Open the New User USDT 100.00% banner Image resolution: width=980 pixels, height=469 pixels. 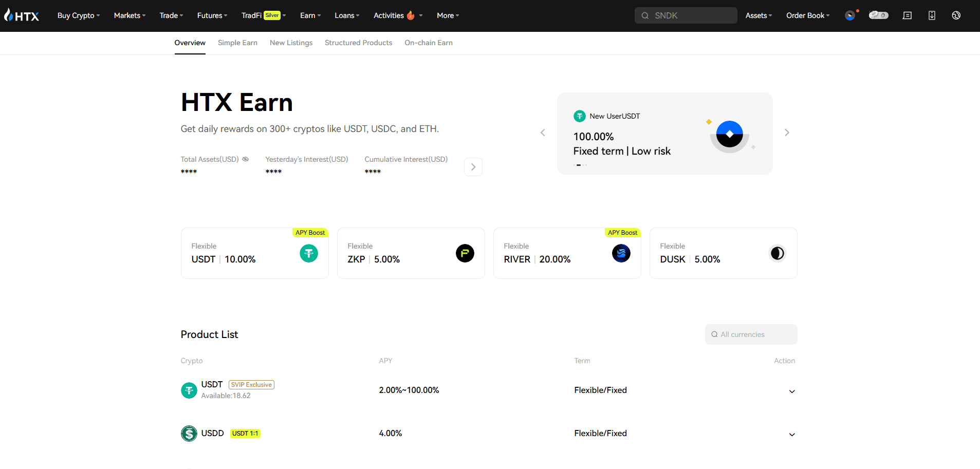[665, 134]
